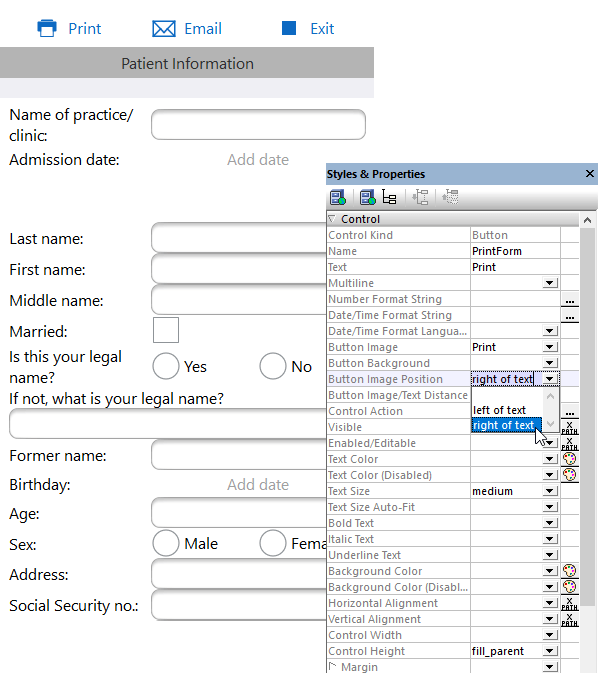The height and width of the screenshot is (673, 598).
Task: Open the Button Image dropdown arrow
Action: point(549,347)
